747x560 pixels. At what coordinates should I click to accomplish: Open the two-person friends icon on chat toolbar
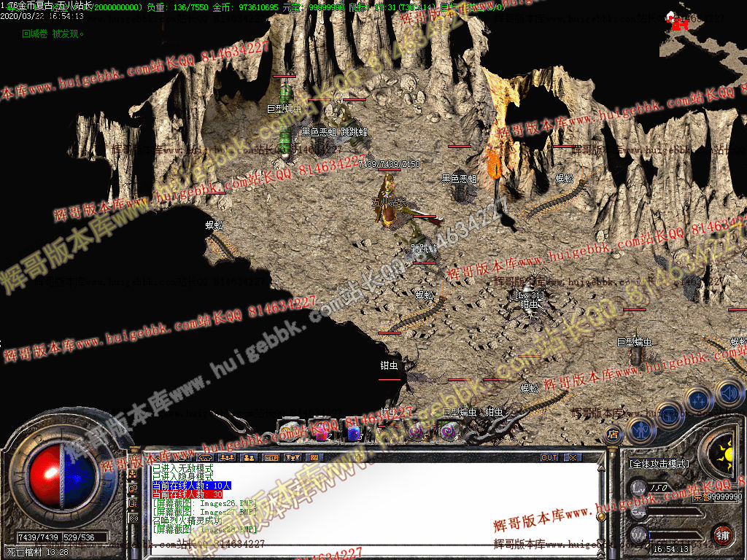249,458
